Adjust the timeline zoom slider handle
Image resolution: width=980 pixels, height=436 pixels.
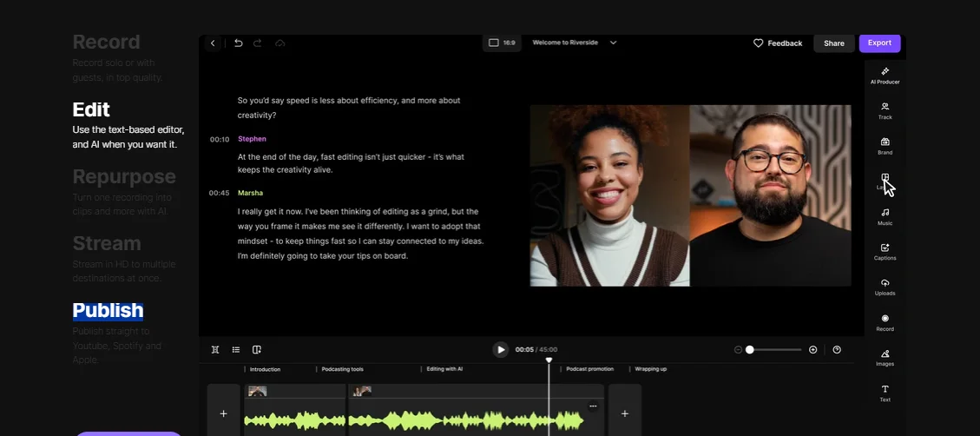click(749, 350)
